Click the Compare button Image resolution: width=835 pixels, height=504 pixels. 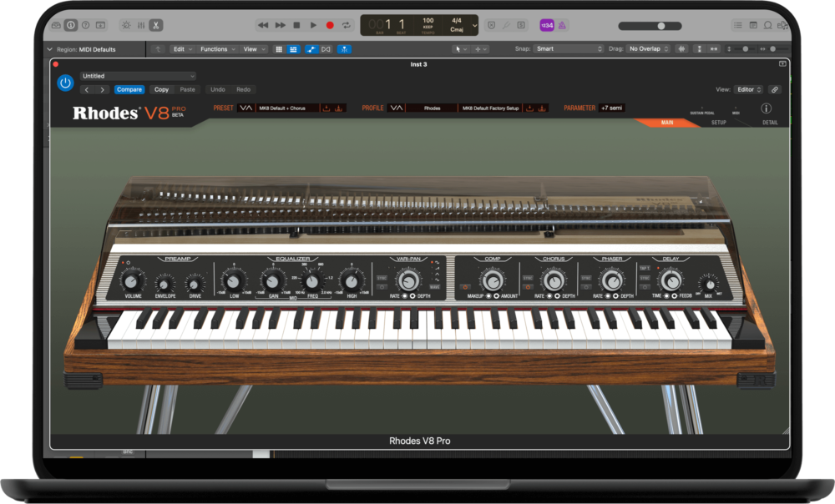(129, 89)
